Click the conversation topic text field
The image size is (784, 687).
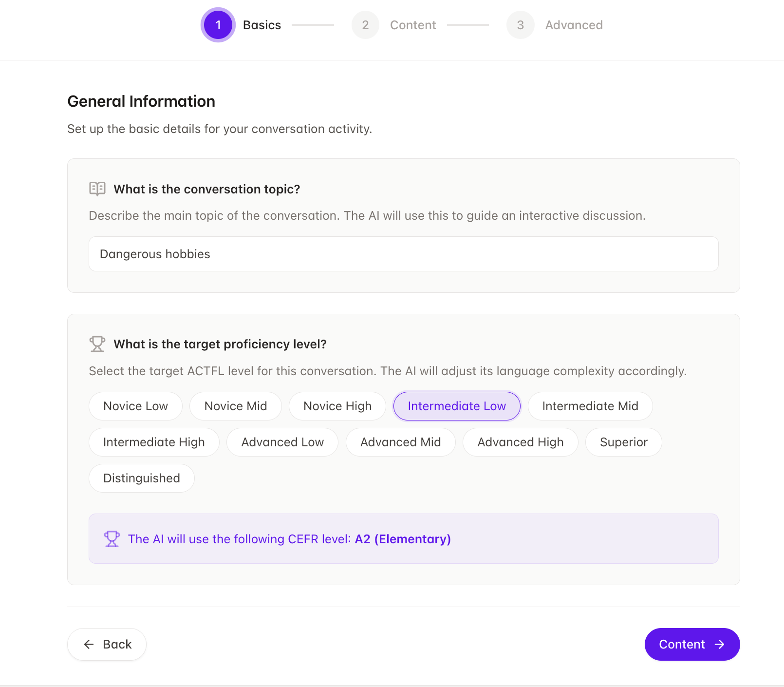[x=403, y=254]
